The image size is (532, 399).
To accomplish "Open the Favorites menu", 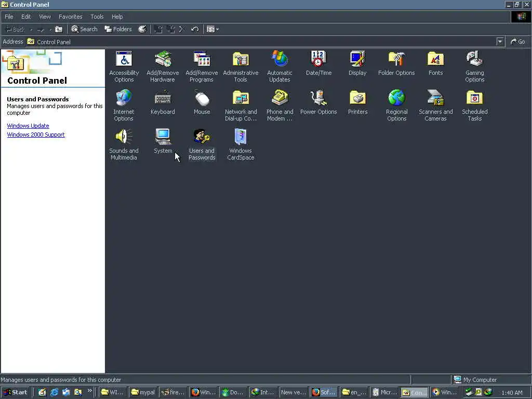I will [x=70, y=17].
